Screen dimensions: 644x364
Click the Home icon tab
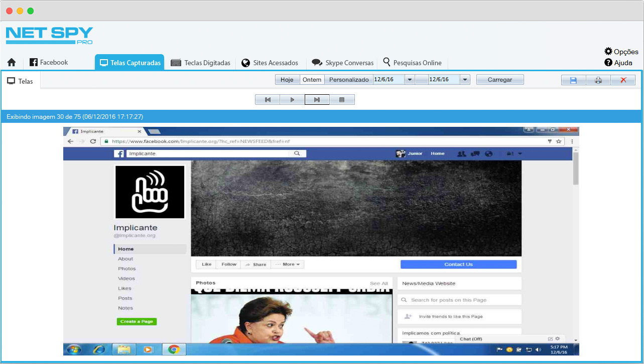(x=12, y=63)
